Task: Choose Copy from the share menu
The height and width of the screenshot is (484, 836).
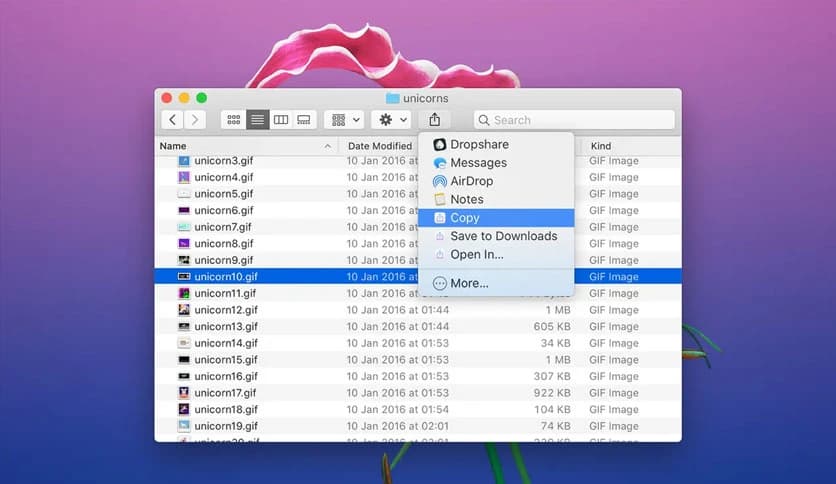Action: pyautogui.click(x=465, y=218)
